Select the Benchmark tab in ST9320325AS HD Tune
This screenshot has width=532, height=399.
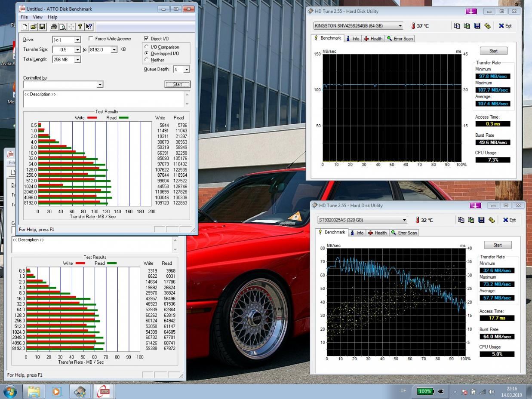[x=332, y=233]
